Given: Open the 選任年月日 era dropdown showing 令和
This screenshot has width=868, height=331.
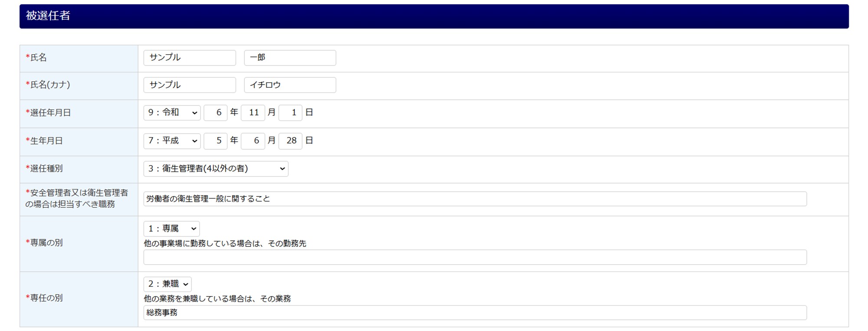Looking at the screenshot, I should click(172, 113).
